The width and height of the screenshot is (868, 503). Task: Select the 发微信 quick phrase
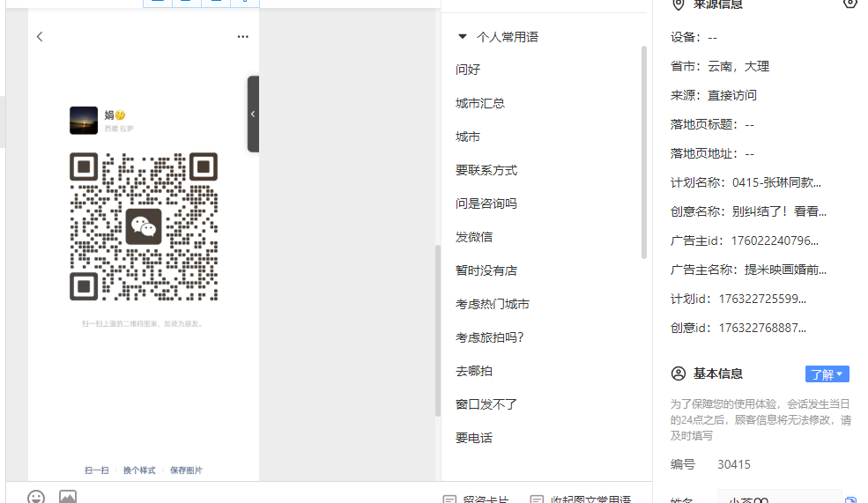click(x=474, y=237)
